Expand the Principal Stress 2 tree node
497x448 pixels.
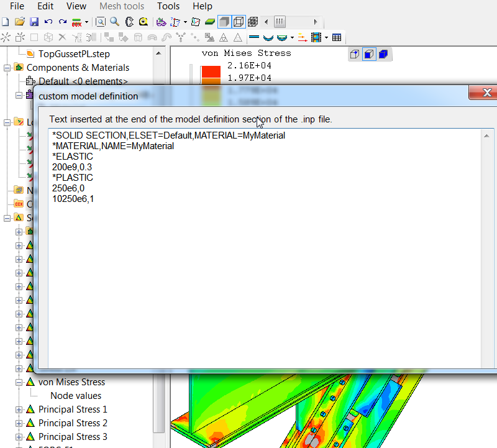(x=19, y=423)
